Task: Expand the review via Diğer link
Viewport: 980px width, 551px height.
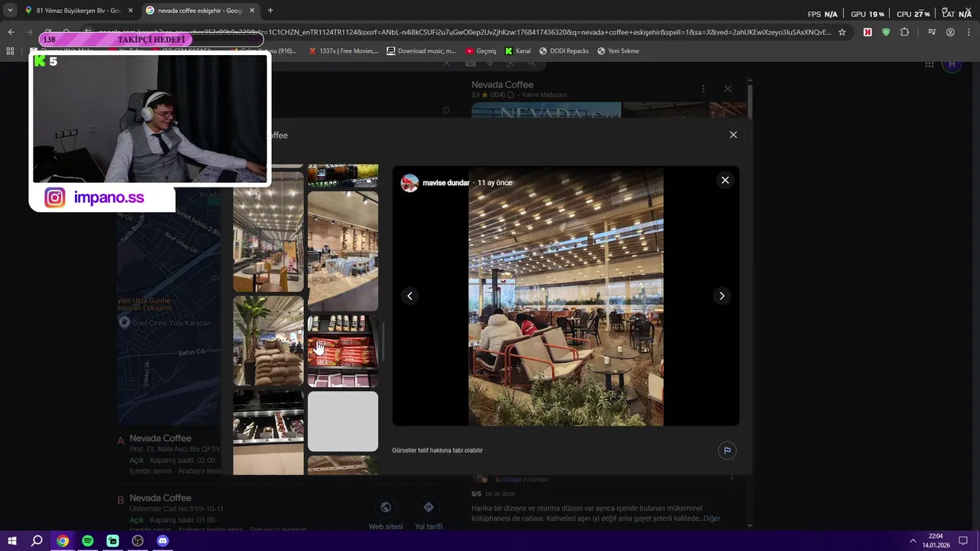Action: click(711, 518)
